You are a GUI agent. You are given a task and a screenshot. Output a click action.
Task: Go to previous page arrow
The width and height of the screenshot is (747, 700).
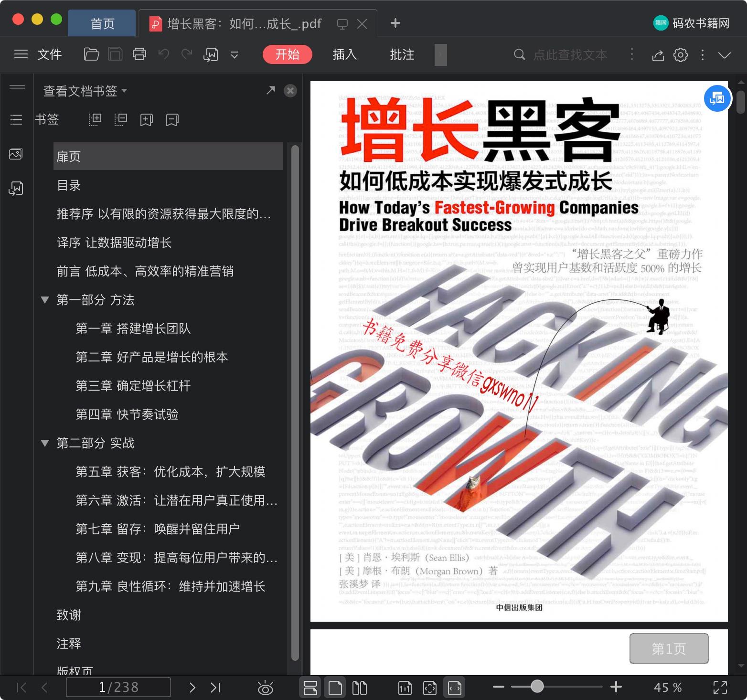(x=44, y=688)
